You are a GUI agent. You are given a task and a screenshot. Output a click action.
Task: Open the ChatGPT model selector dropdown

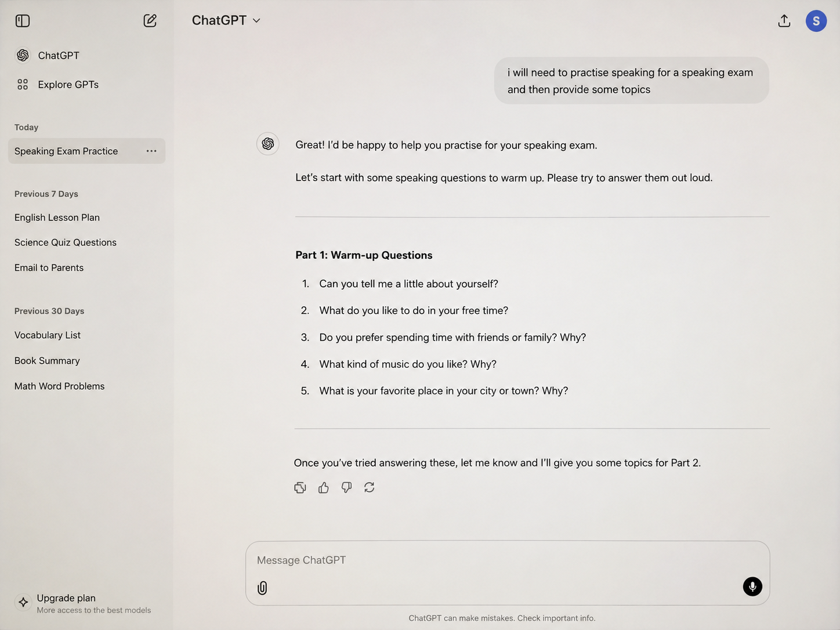tap(226, 20)
